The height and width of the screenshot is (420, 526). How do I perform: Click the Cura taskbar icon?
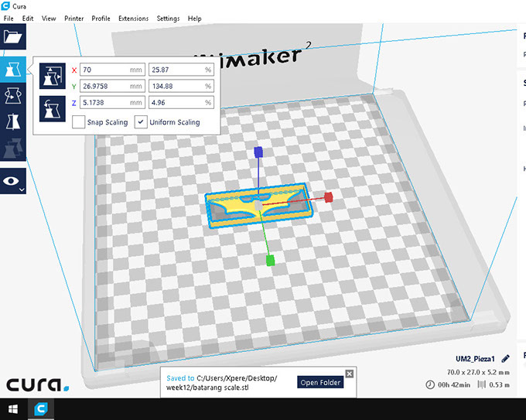coord(41,409)
